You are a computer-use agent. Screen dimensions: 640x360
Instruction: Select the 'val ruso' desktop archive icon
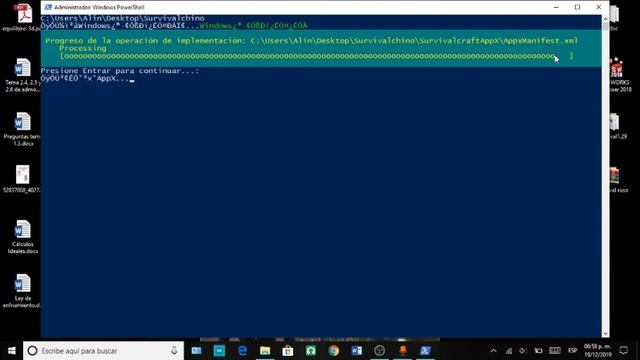[618, 180]
